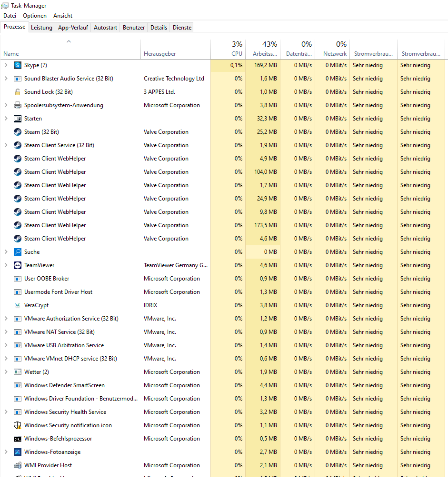Click the User OOBE Broker icon
The height and width of the screenshot is (482, 448).
tap(18, 279)
